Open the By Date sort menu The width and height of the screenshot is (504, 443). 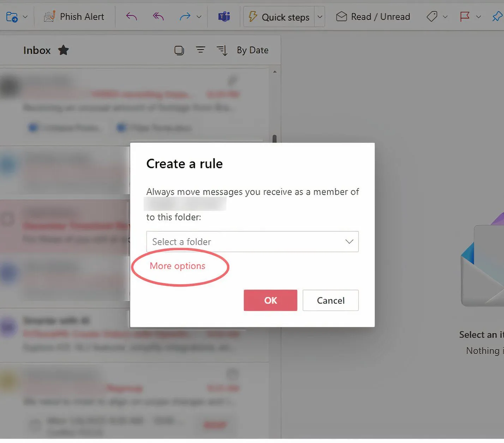tap(252, 50)
